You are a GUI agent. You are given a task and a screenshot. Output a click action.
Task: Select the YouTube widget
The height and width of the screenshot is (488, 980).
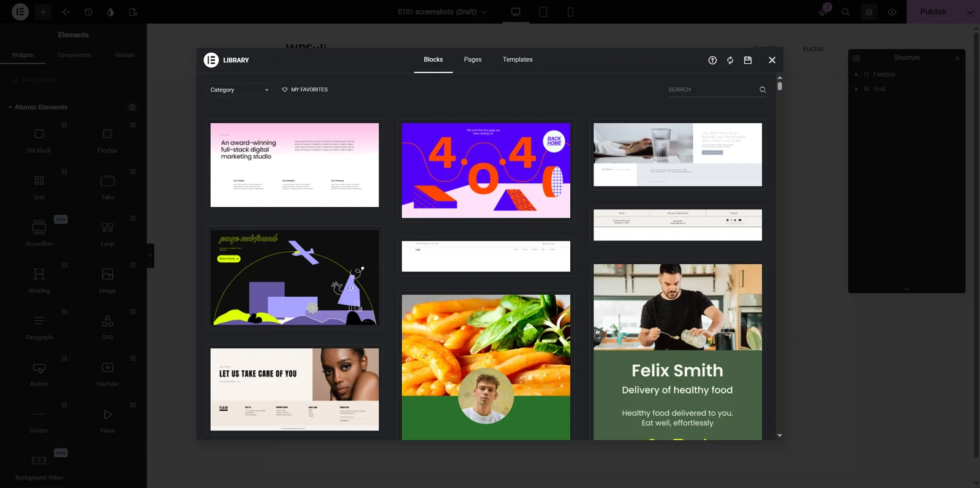click(107, 374)
